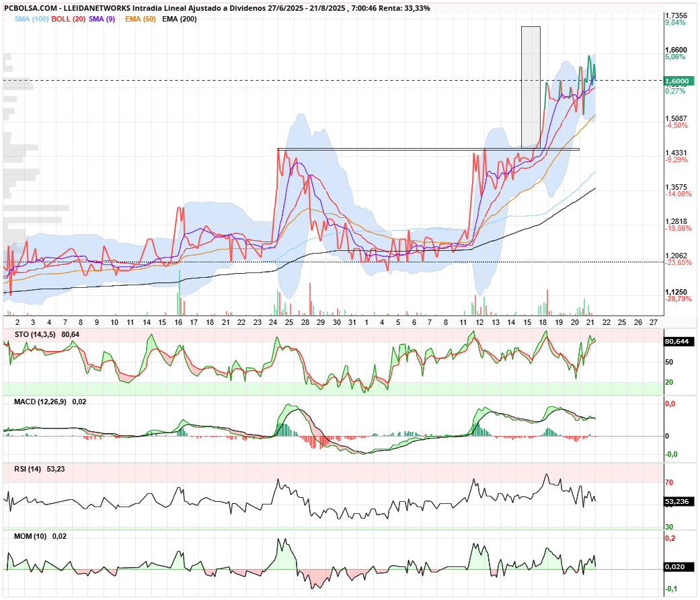Click date 28 on the time axis
The image size is (700, 600).
point(305,322)
